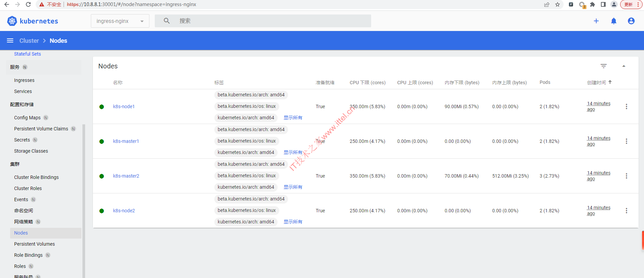Open the hamburger navigation menu

click(x=10, y=40)
